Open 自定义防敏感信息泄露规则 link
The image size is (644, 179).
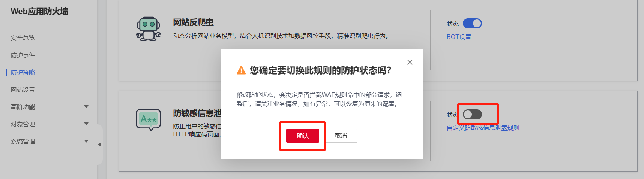[483, 128]
